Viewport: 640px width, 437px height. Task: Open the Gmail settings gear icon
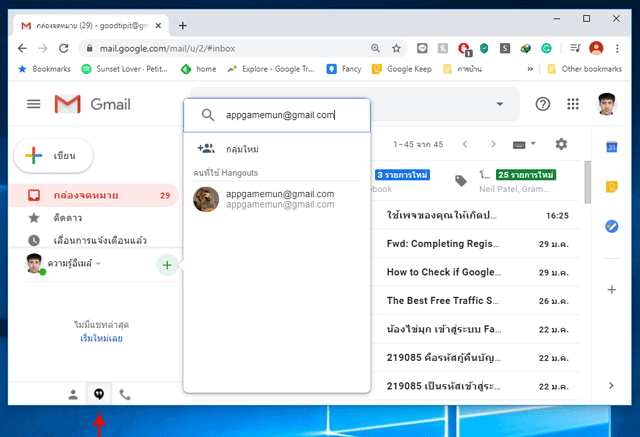click(x=561, y=144)
